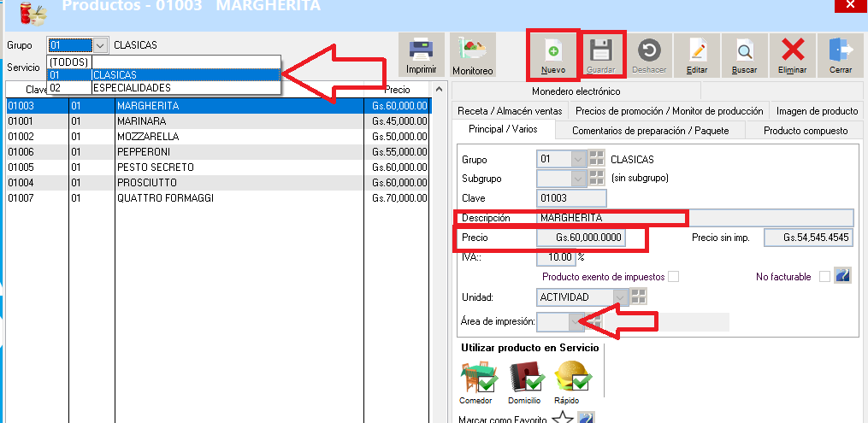This screenshot has height=423, width=868.
Task: Open the Área de impresión dropdown
Action: [x=577, y=321]
